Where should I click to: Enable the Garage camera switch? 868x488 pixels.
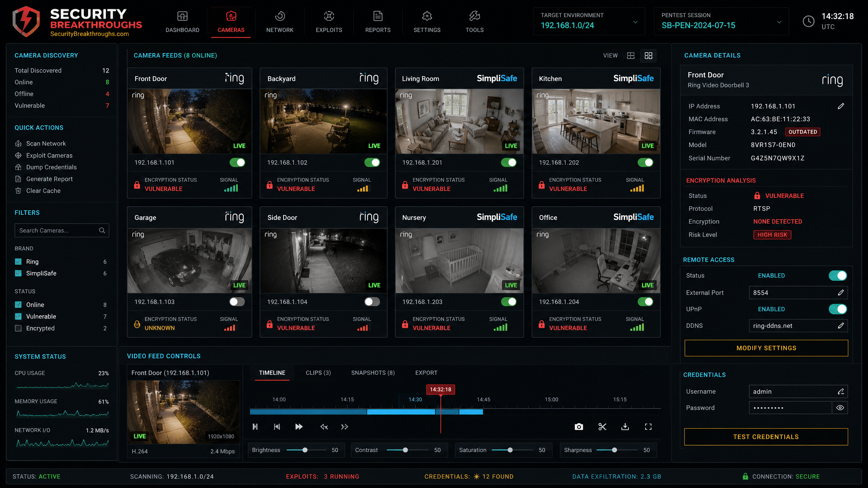tap(237, 302)
